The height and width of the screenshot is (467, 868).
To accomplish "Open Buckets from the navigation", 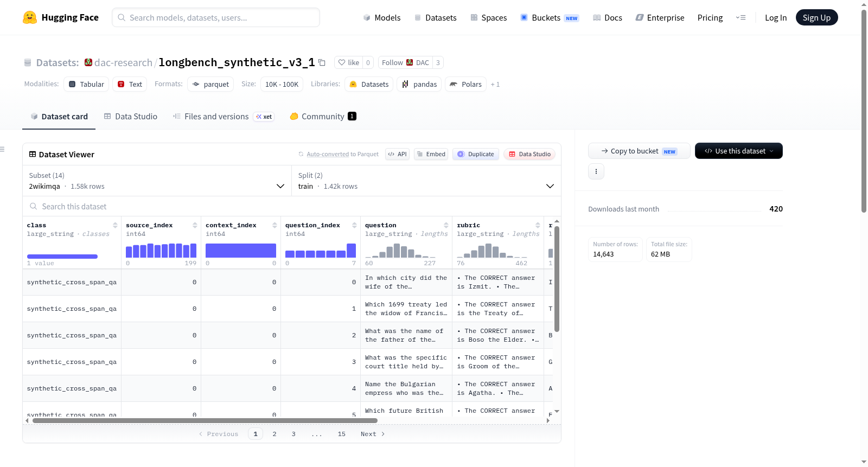I will click(x=550, y=17).
